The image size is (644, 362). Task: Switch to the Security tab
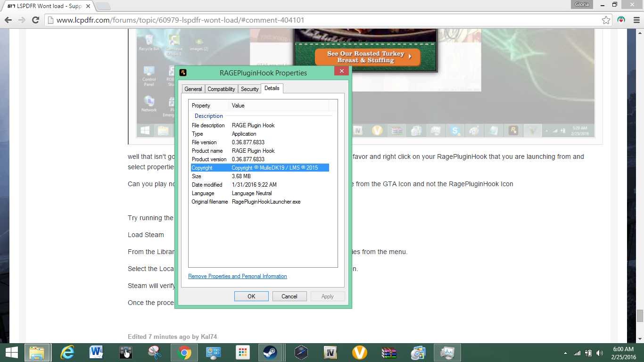click(x=249, y=89)
